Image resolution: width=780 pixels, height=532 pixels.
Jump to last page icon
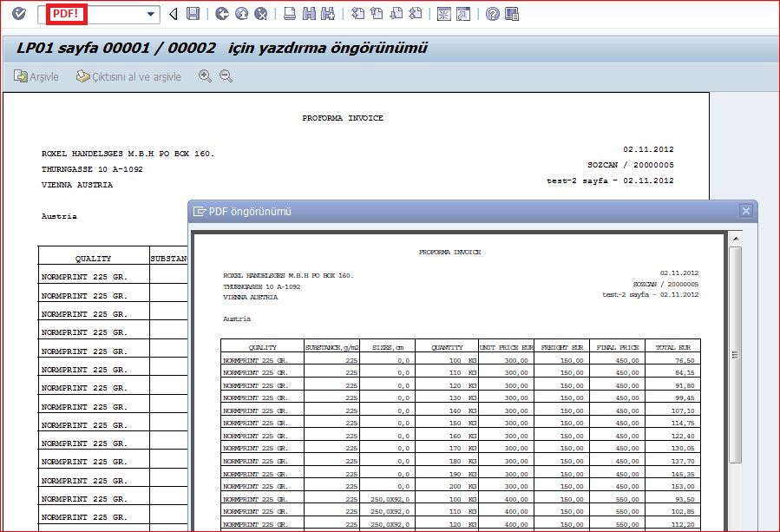[415, 14]
